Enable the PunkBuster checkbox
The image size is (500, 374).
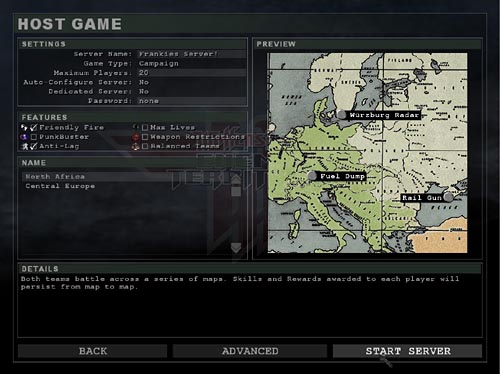tap(34, 137)
